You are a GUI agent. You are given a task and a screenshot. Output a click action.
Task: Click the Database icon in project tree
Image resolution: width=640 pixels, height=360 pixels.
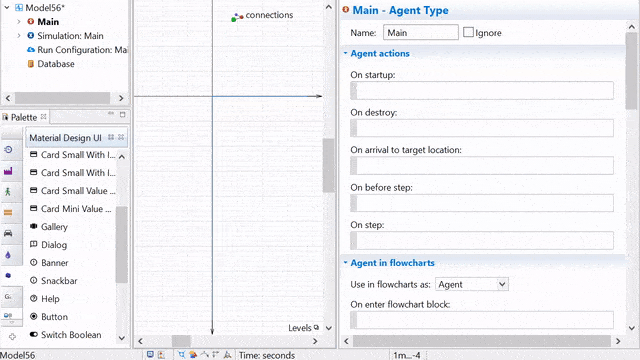click(31, 64)
